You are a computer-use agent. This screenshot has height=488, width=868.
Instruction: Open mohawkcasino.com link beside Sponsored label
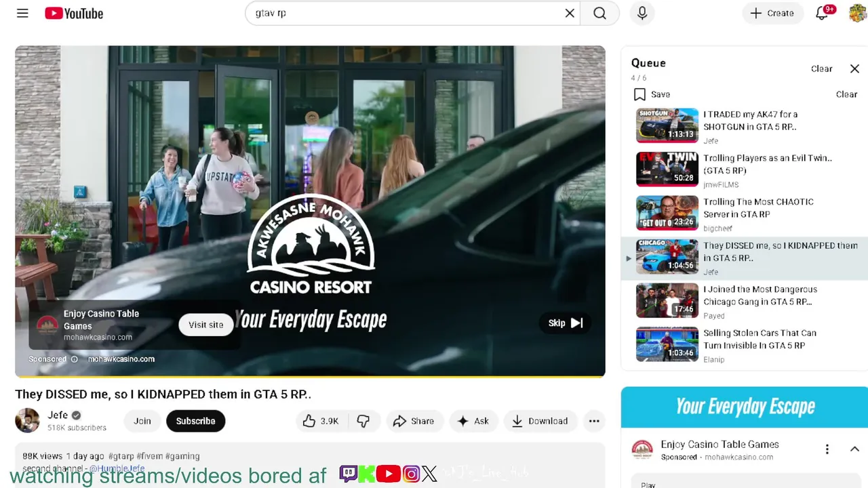click(x=121, y=359)
